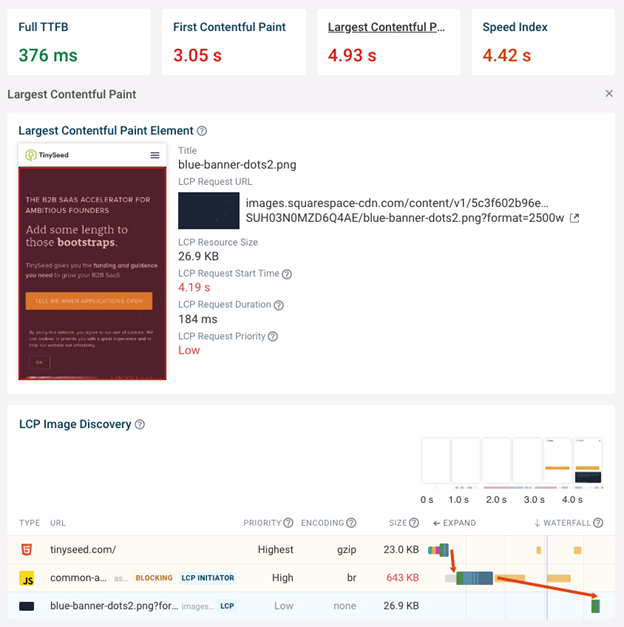Screen dimensions: 624x627
Task: Open help for Largest Contentful Paint Element
Action: coord(202,131)
